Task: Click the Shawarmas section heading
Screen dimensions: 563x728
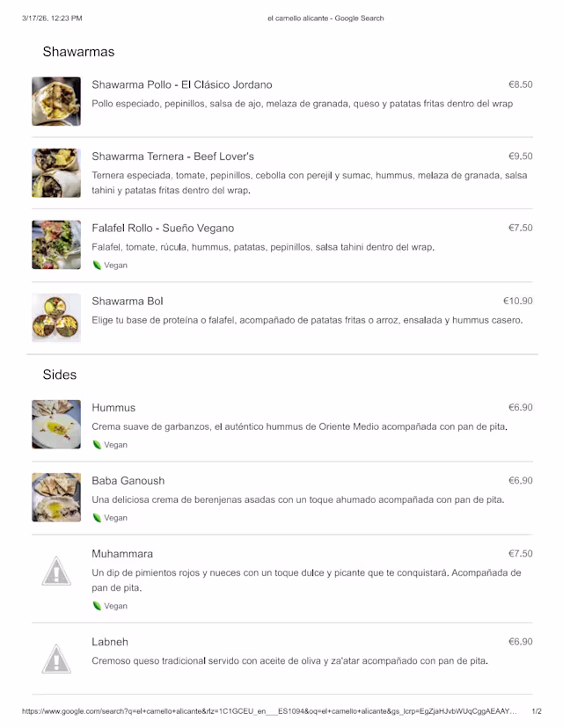Action: 78,52
